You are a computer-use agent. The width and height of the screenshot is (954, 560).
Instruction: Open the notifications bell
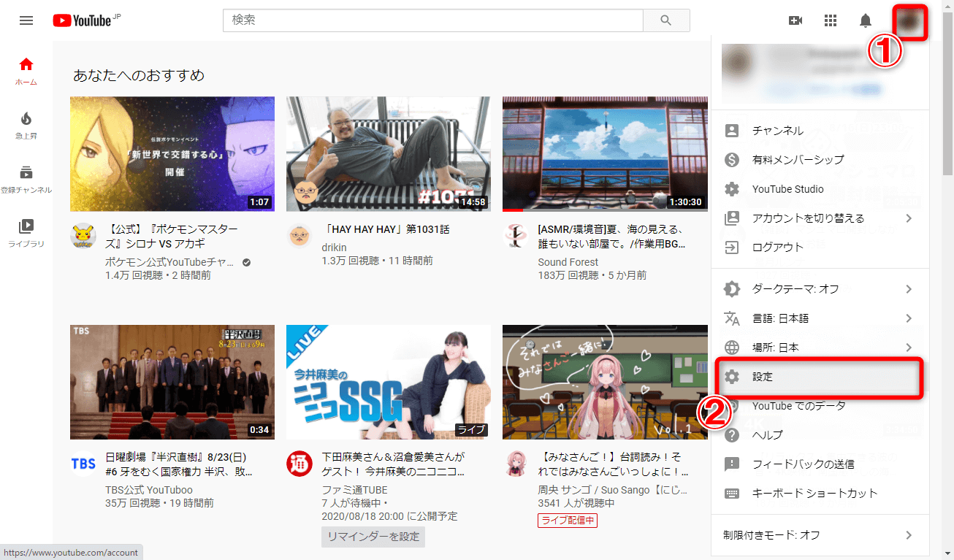point(866,20)
